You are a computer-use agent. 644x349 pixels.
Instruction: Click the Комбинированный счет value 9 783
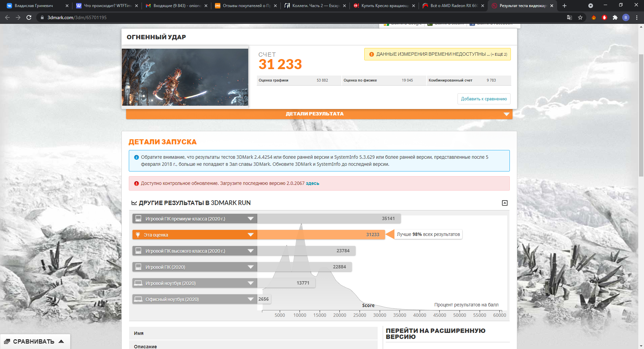click(491, 81)
